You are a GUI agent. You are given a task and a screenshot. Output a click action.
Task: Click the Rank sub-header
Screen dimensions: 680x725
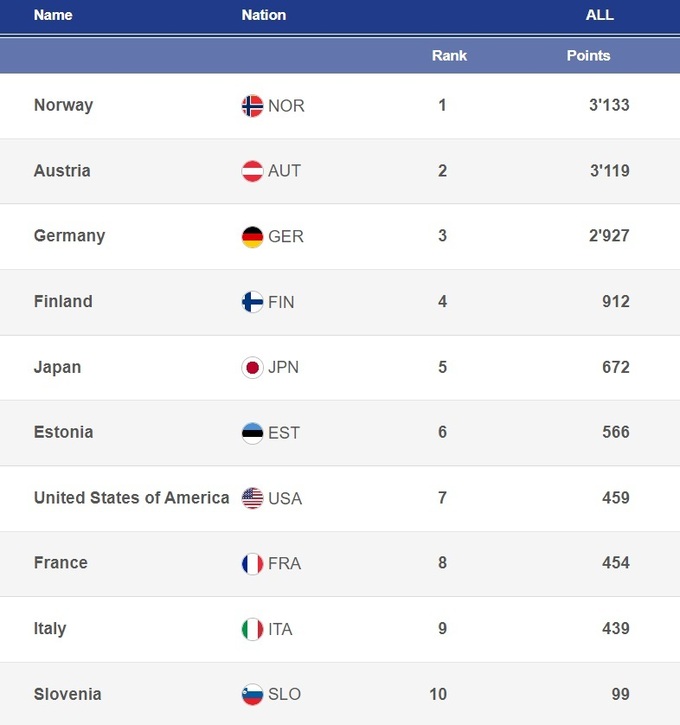(449, 56)
